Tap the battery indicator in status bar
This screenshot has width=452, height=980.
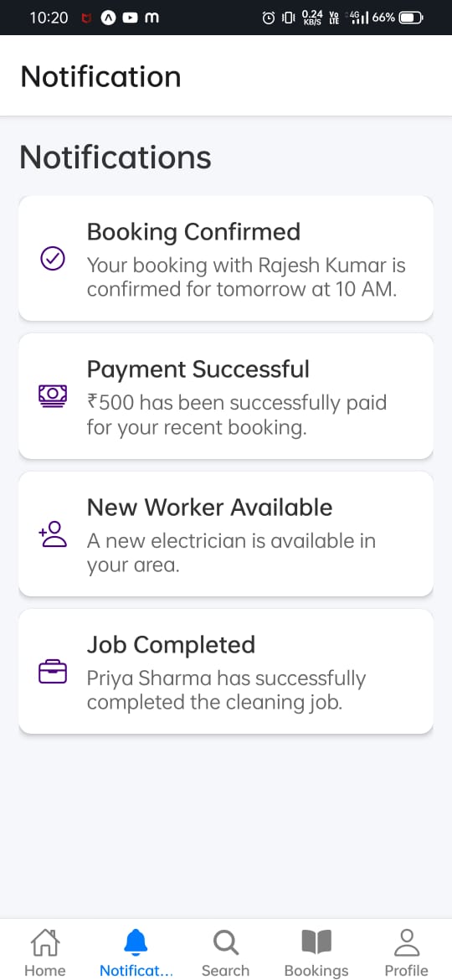point(411,18)
